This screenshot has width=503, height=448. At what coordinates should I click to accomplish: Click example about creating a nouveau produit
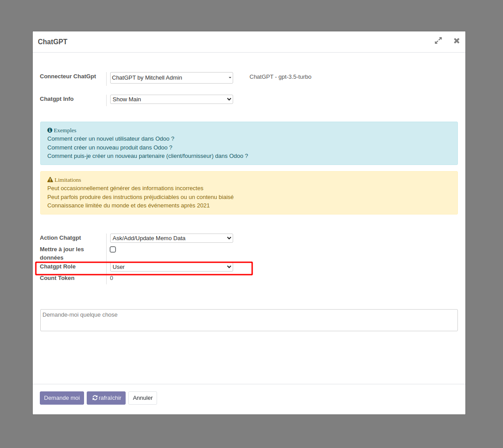[x=110, y=148]
